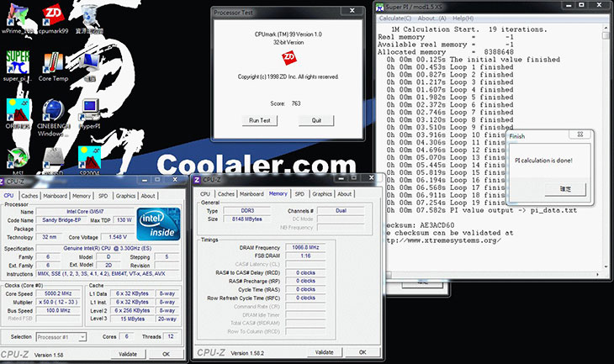This screenshot has width=614, height=364.
Task: Click the Z icon of CPU-Z Memory window
Action: pyautogui.click(x=197, y=180)
